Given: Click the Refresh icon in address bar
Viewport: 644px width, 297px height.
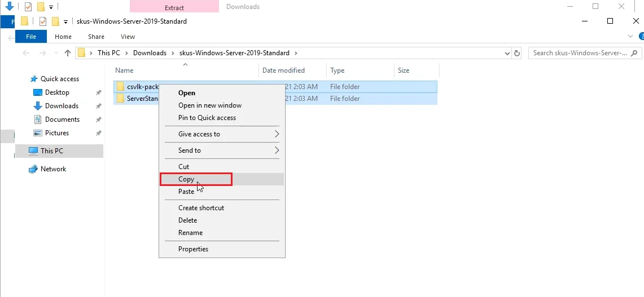Looking at the screenshot, I should coord(517,53).
